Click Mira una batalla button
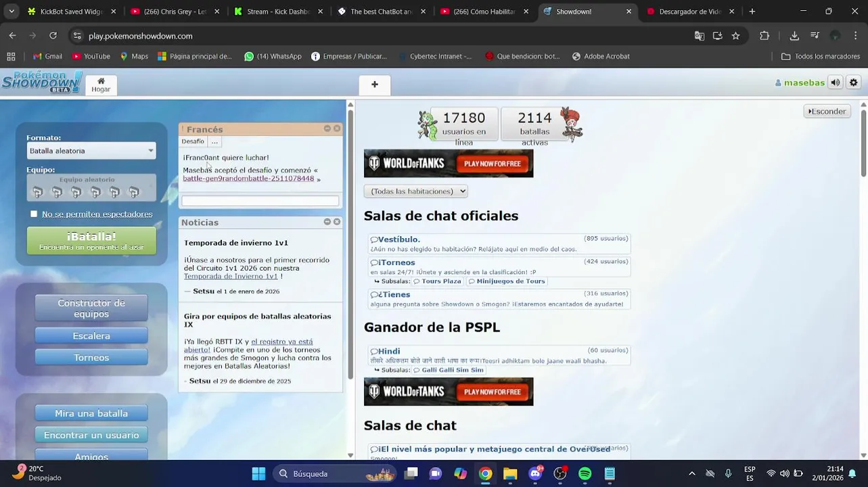Screen dimensions: 868x487 [91, 413]
